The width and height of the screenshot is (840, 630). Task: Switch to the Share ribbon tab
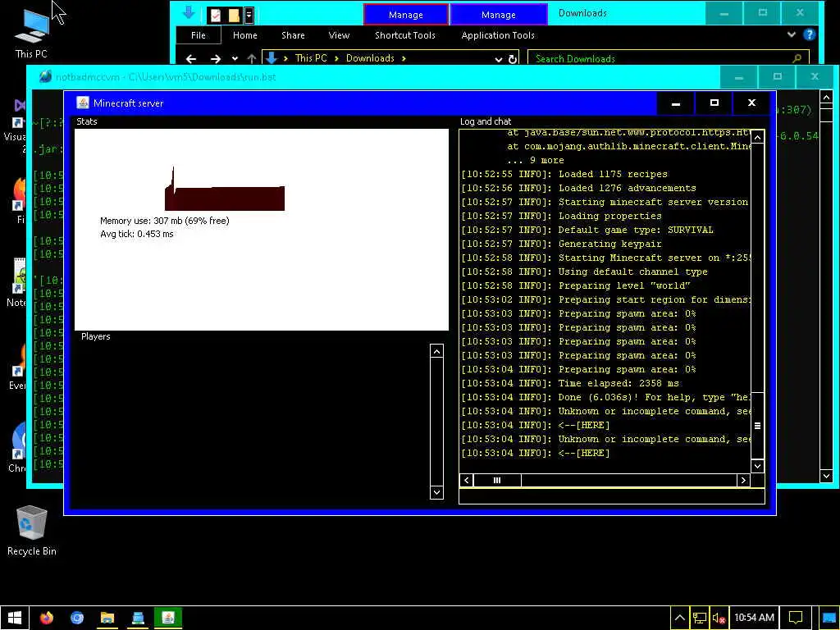click(293, 35)
